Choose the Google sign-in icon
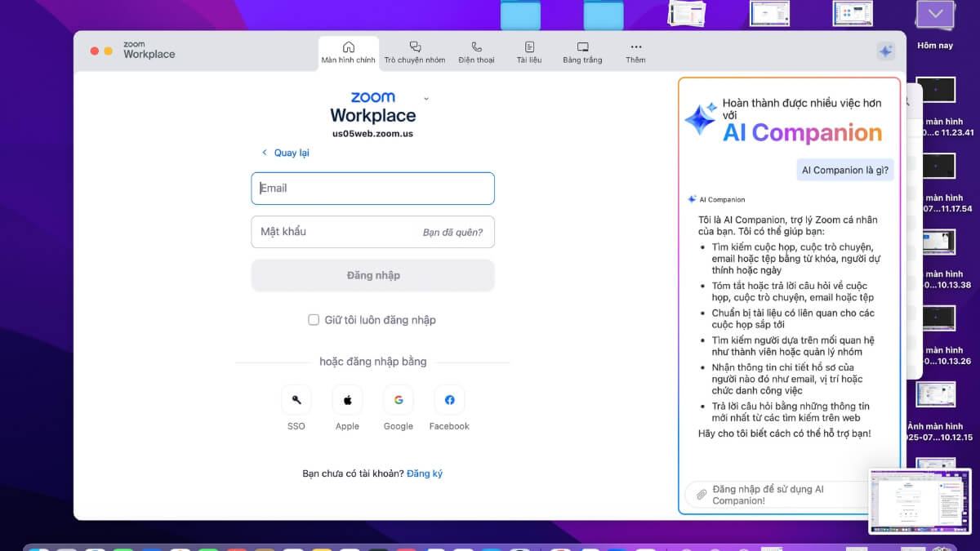 tap(399, 400)
